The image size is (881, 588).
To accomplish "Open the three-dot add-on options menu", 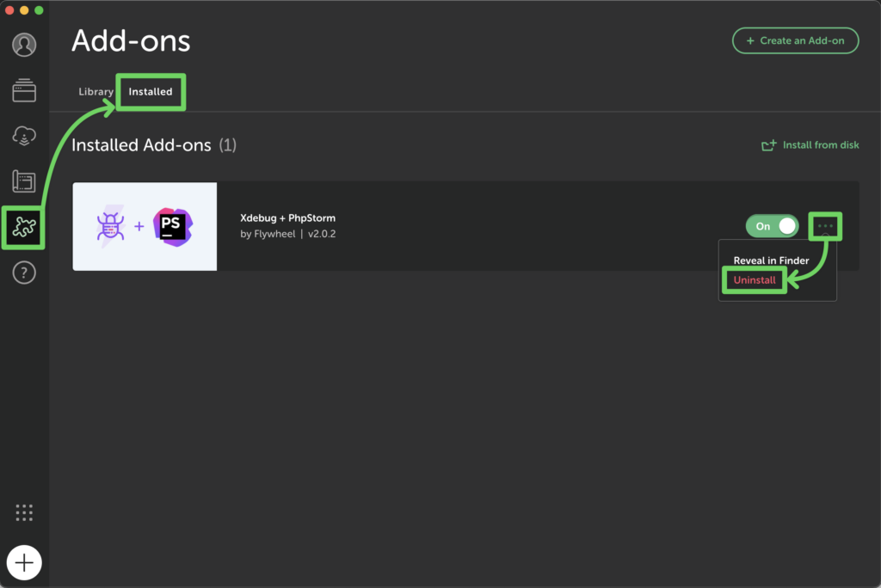I will tap(825, 226).
